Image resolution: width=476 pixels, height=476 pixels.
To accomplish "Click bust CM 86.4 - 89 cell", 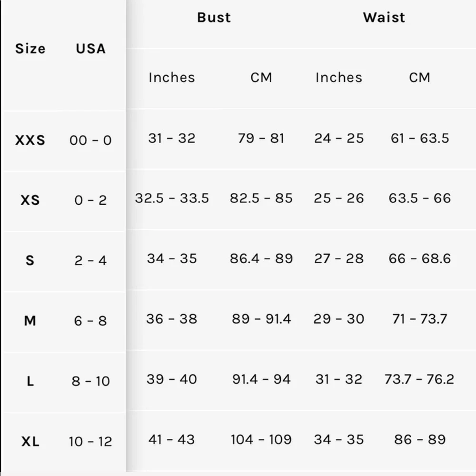I will click(x=261, y=258).
